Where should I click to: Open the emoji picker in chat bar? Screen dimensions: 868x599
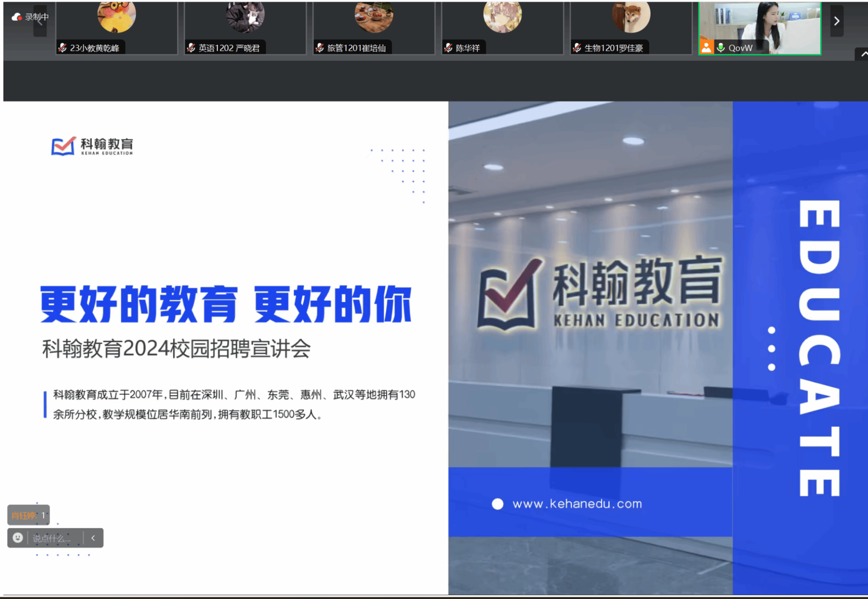tap(18, 538)
